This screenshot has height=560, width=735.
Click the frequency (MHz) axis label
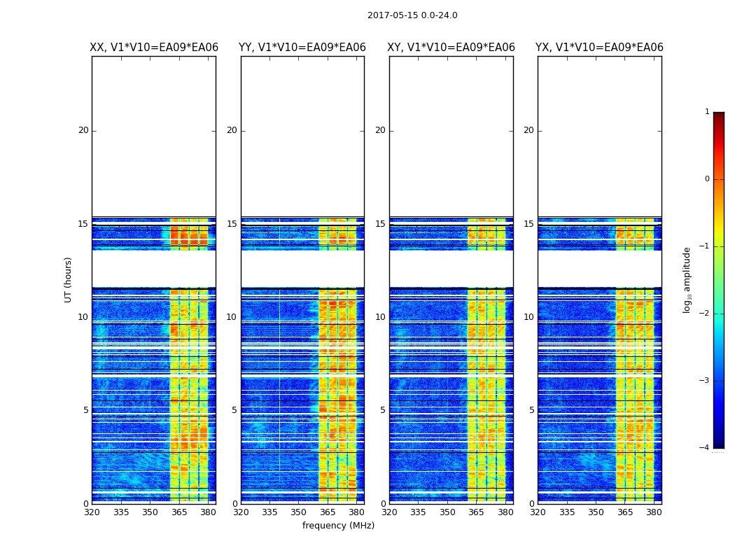[338, 525]
